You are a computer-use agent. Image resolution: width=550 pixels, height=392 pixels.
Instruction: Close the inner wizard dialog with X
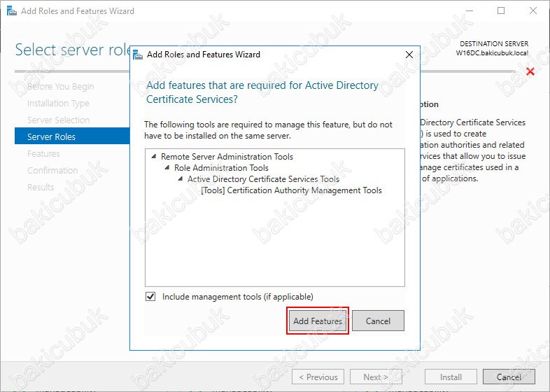click(x=409, y=55)
